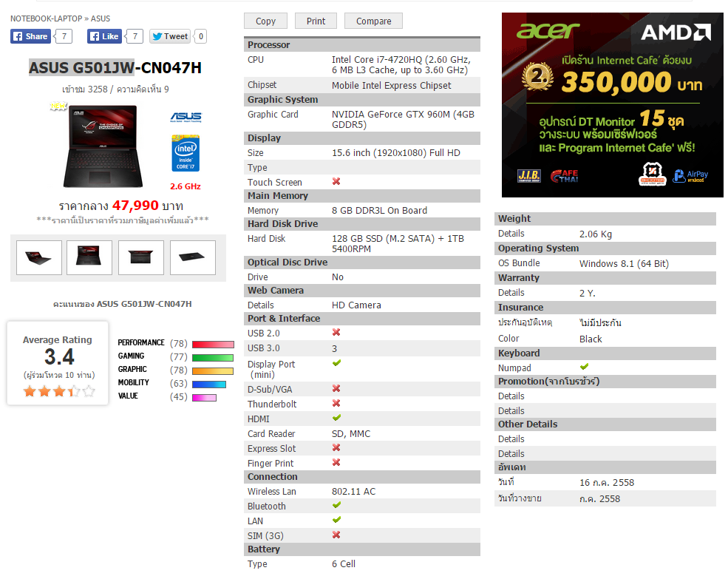The height and width of the screenshot is (579, 728).
Task: Click the Facebook Share count bubble
Action: (64, 36)
